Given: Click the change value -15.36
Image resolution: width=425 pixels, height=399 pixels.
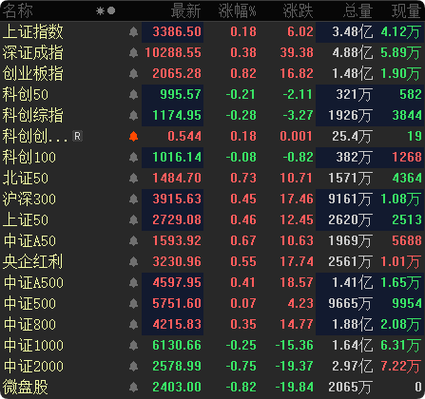Looking at the screenshot, I should point(295,345).
